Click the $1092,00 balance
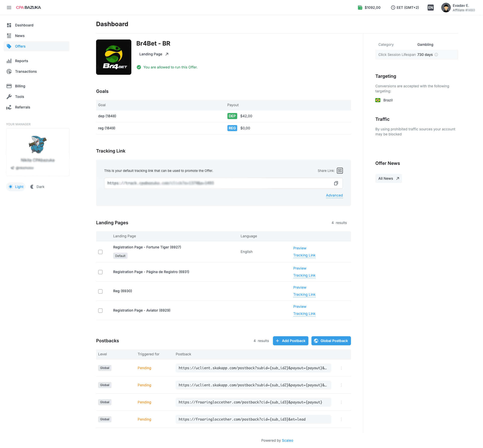The image size is (483, 448). tap(373, 8)
